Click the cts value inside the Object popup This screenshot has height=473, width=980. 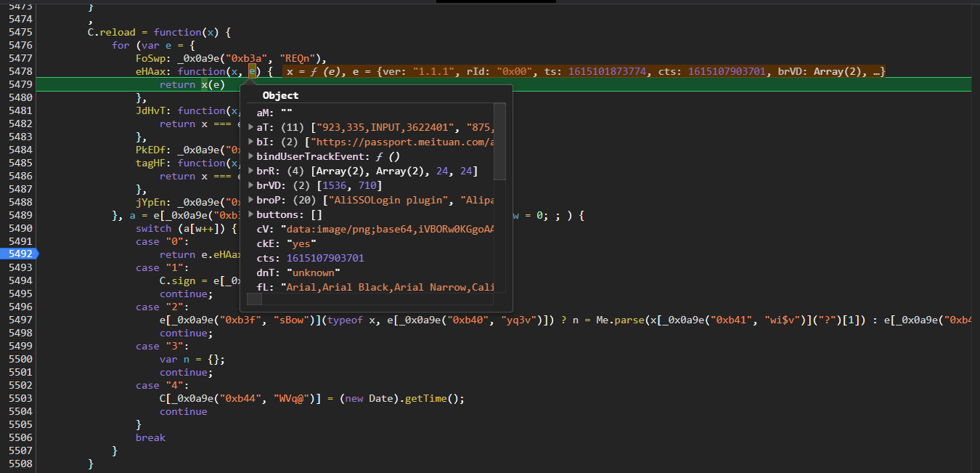325,258
